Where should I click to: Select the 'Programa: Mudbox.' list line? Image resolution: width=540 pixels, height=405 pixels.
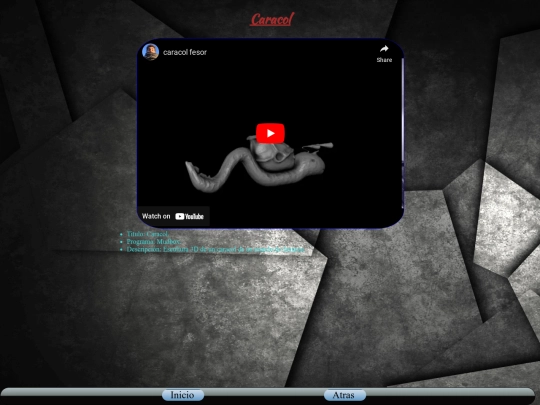tap(153, 241)
